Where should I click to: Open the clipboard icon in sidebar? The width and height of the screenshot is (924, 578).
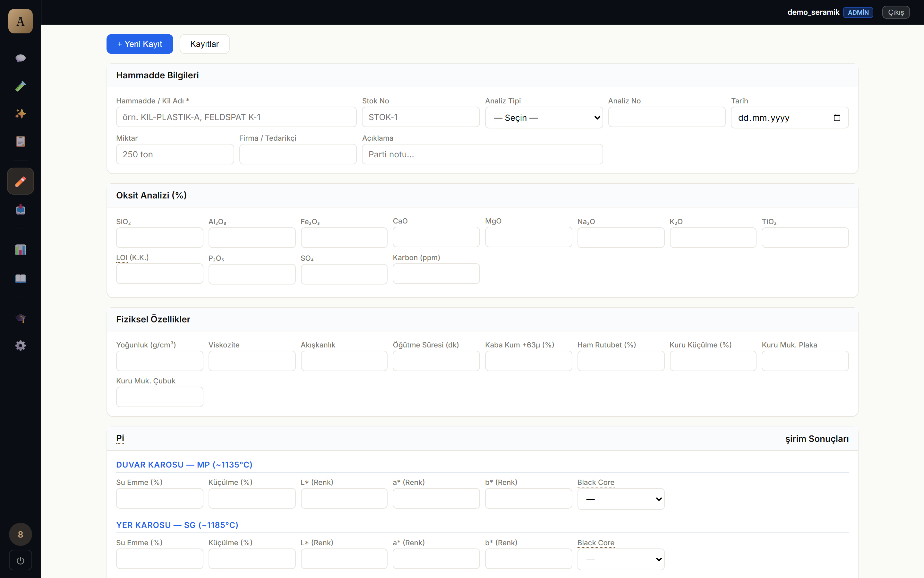pos(20,141)
